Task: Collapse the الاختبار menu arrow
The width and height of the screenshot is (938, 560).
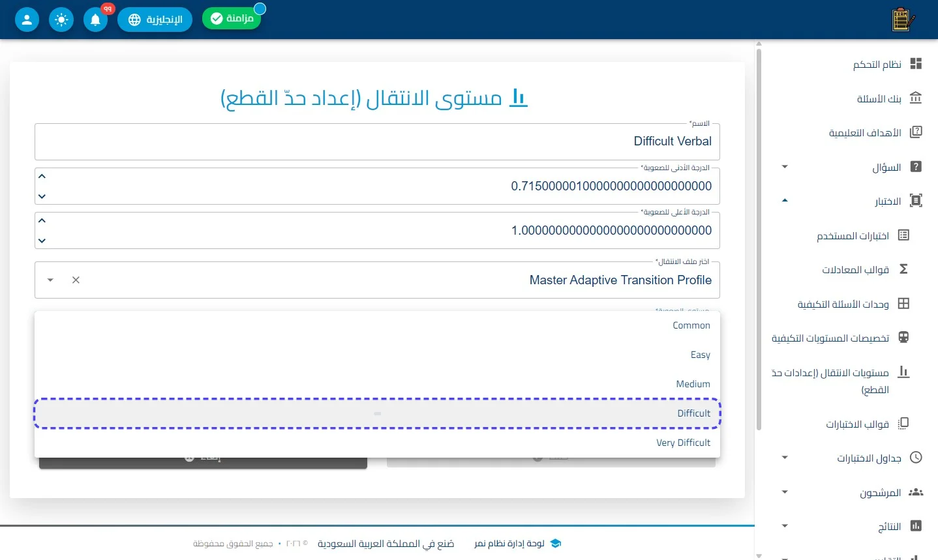Action: (785, 201)
